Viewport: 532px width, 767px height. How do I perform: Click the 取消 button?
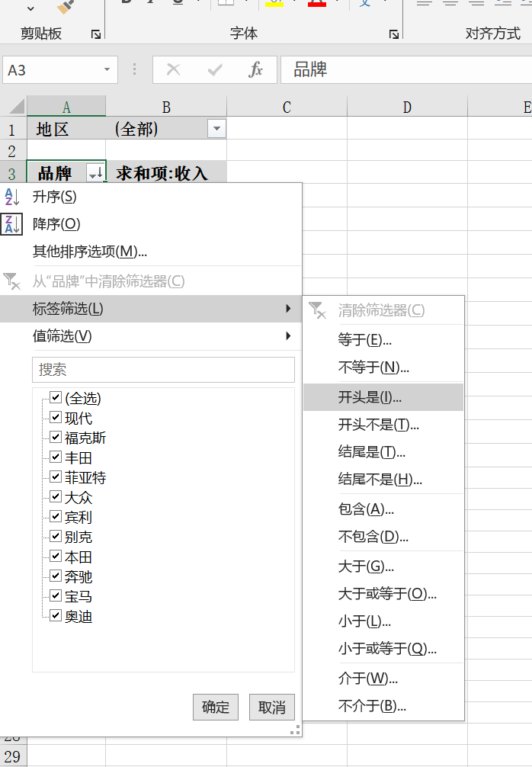272,707
